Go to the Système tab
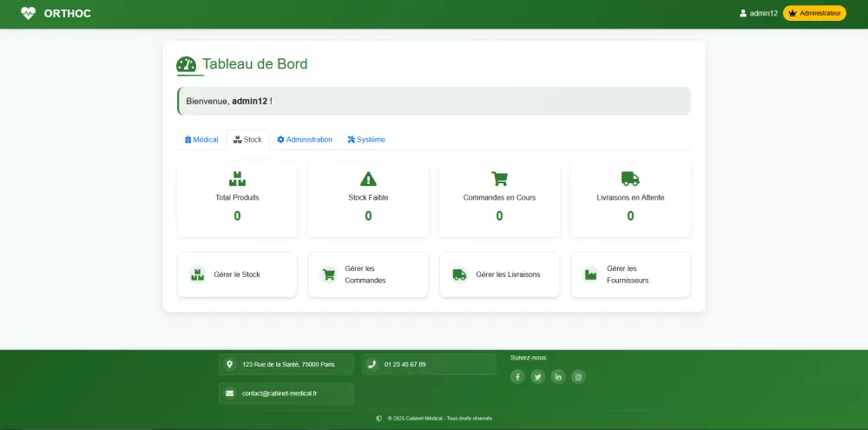The height and width of the screenshot is (430, 868). pyautogui.click(x=366, y=140)
